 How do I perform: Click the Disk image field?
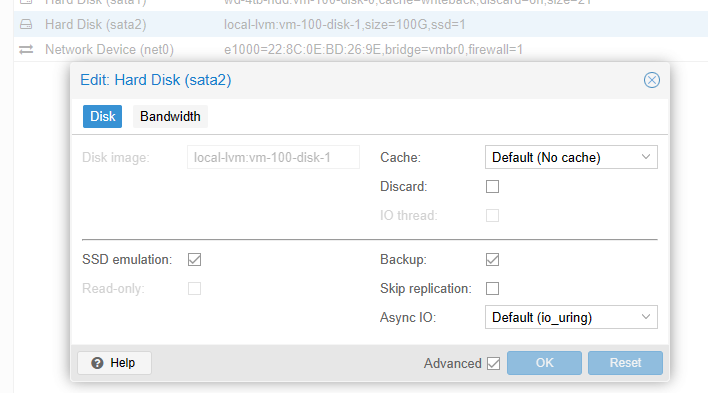point(273,157)
